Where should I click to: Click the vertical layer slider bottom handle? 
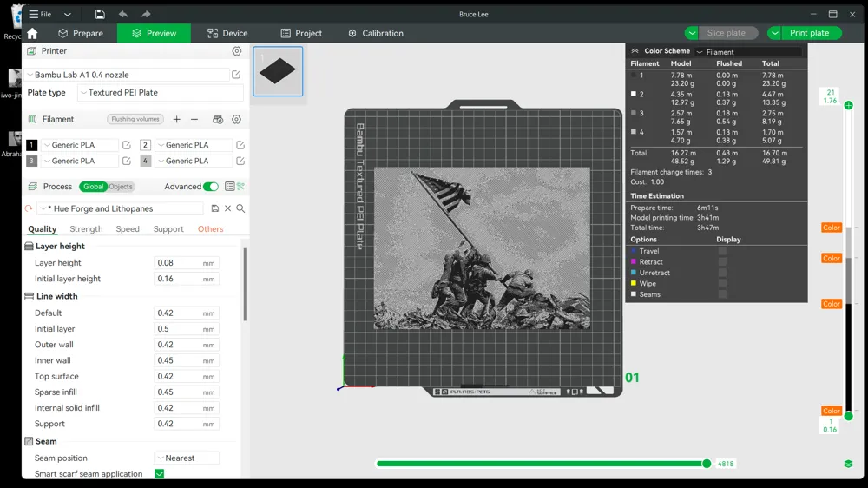coord(848,416)
